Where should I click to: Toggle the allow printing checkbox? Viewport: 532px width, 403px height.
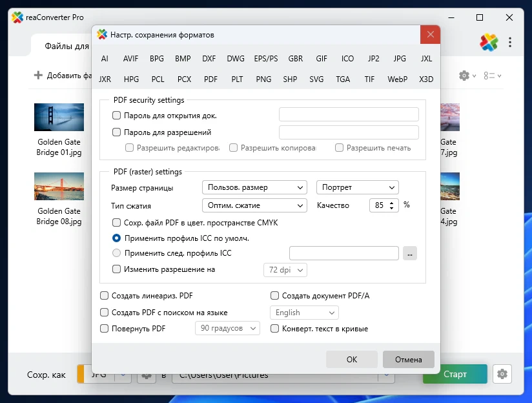[x=339, y=148]
